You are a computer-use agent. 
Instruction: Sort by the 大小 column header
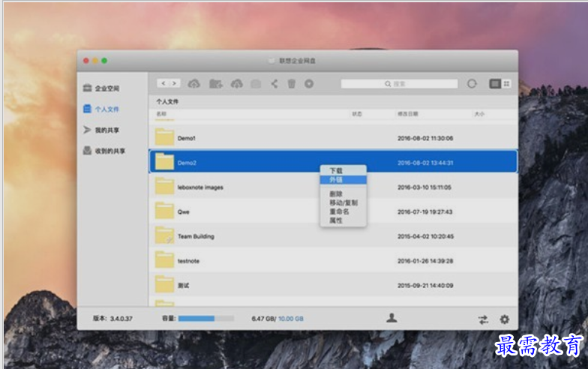(479, 114)
